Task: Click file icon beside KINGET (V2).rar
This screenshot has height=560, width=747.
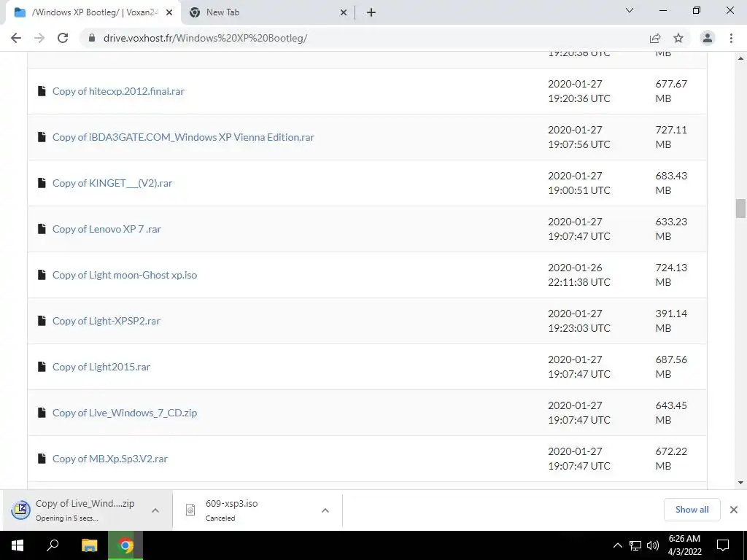Action: click(42, 183)
